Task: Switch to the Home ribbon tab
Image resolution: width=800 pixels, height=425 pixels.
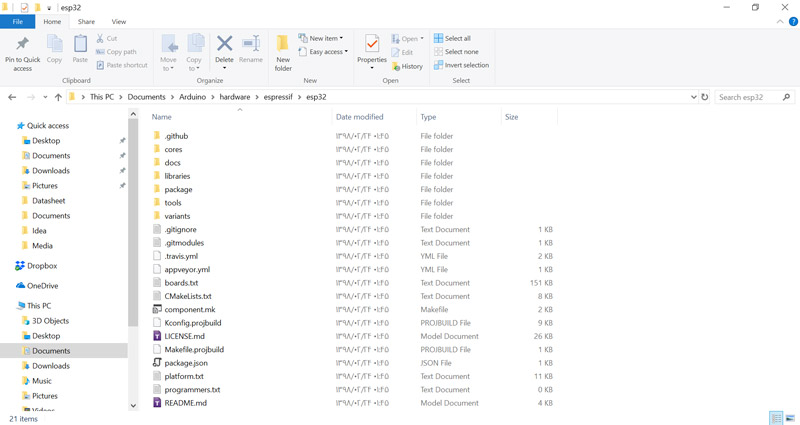Action: (x=52, y=21)
